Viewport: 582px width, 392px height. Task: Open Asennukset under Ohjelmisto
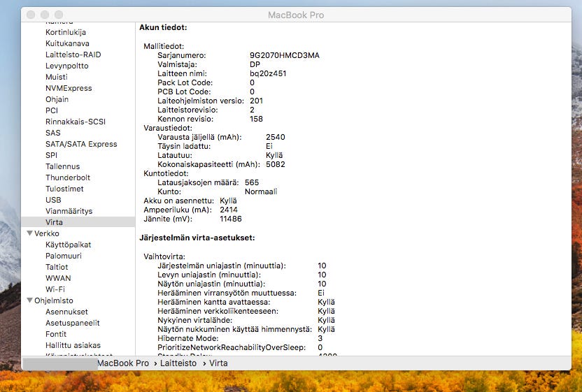(66, 312)
